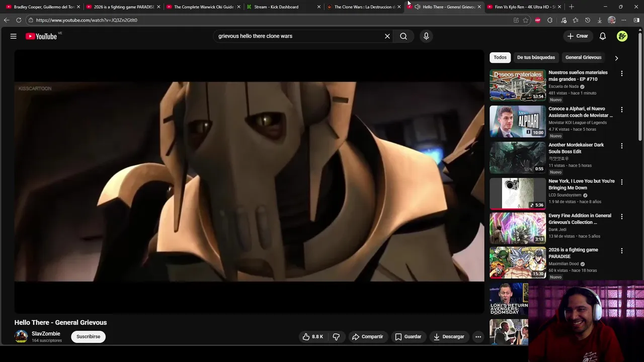Show more filter chips with the right arrow
This screenshot has height=362, width=644.
pos(616,58)
